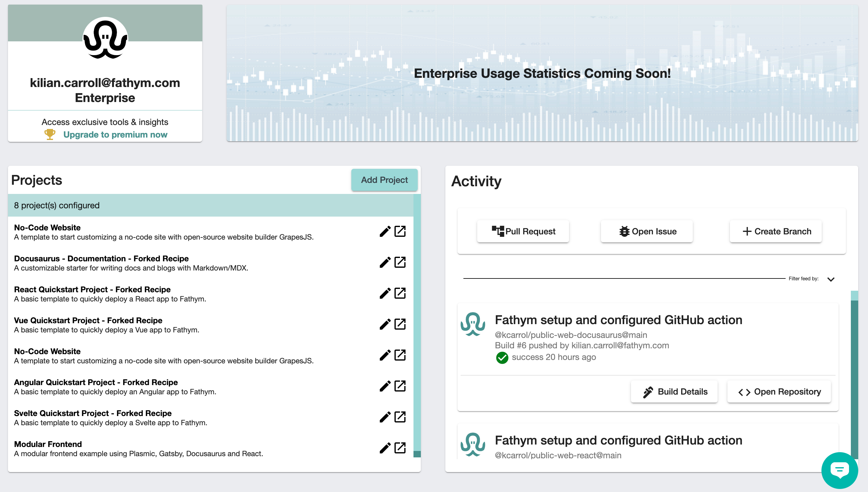
Task: Edit the Angular Quickstart Project
Action: (x=385, y=386)
